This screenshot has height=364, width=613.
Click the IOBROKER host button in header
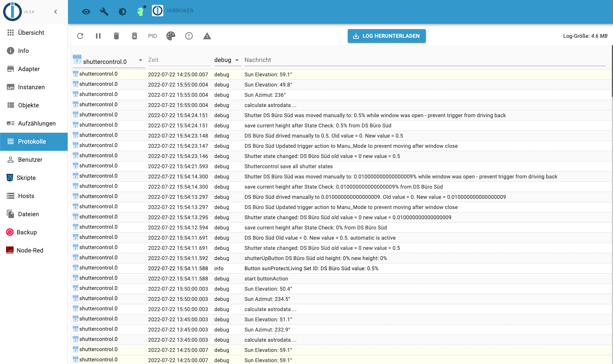173,11
